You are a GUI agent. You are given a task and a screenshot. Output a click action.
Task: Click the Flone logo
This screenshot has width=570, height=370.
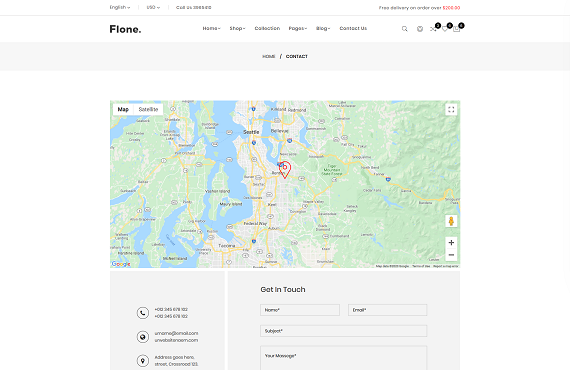pyautogui.click(x=125, y=29)
